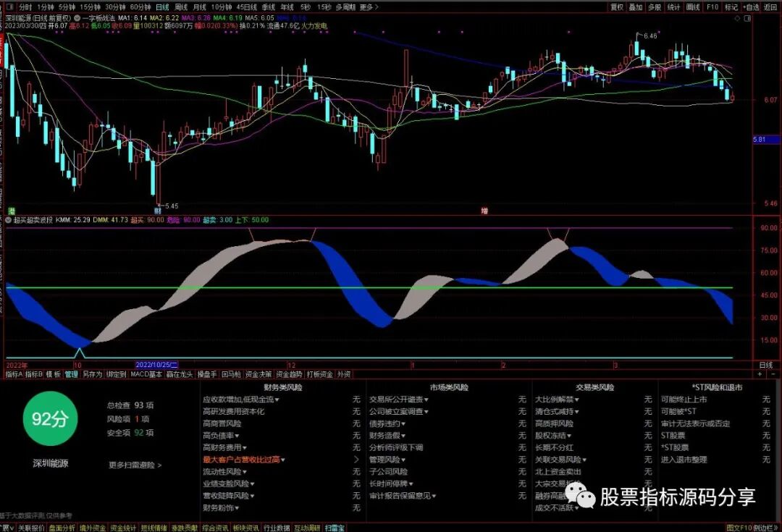Expand 高负债率 risk item
Screen dimensions: 782x532
click(x=221, y=435)
